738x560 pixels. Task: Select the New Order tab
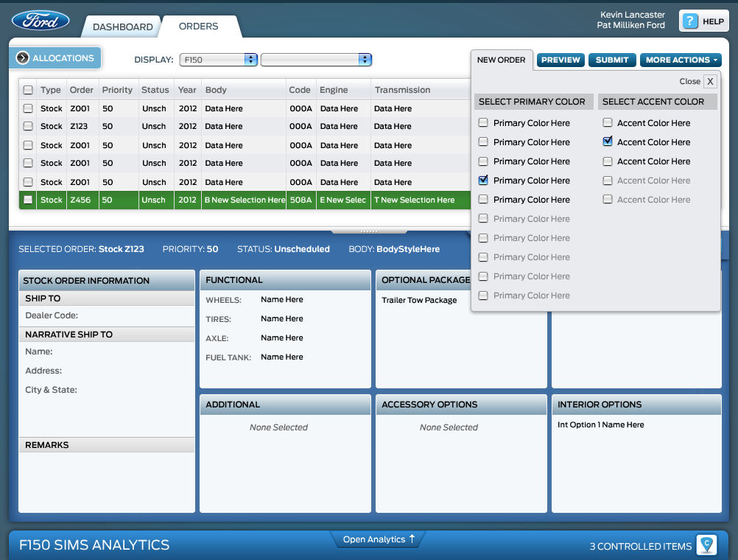click(x=501, y=60)
